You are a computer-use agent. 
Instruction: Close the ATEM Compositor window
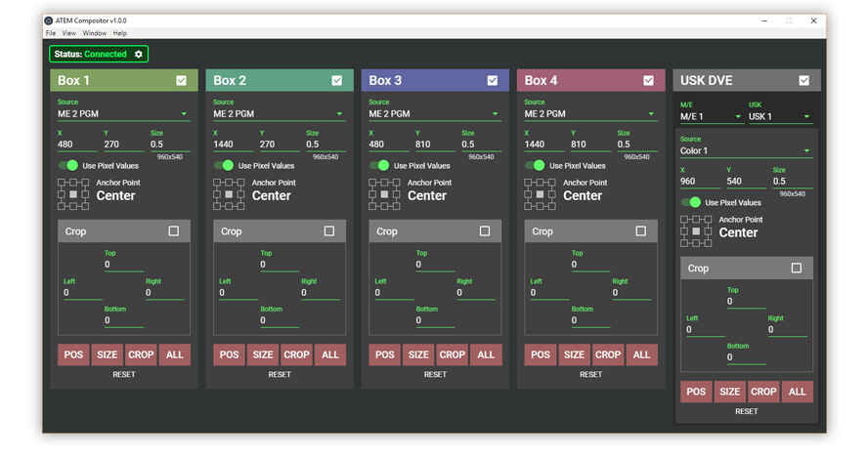813,21
